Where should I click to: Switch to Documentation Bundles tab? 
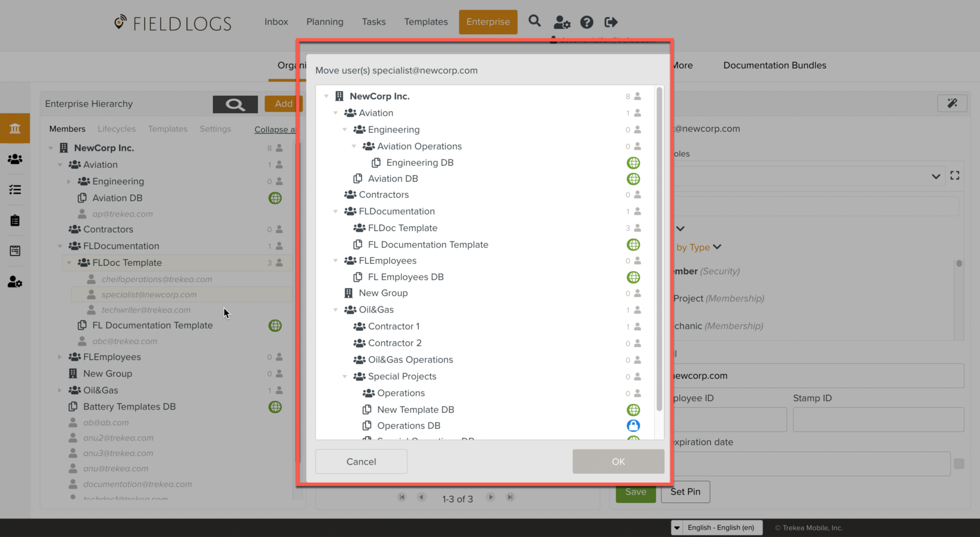click(x=775, y=65)
